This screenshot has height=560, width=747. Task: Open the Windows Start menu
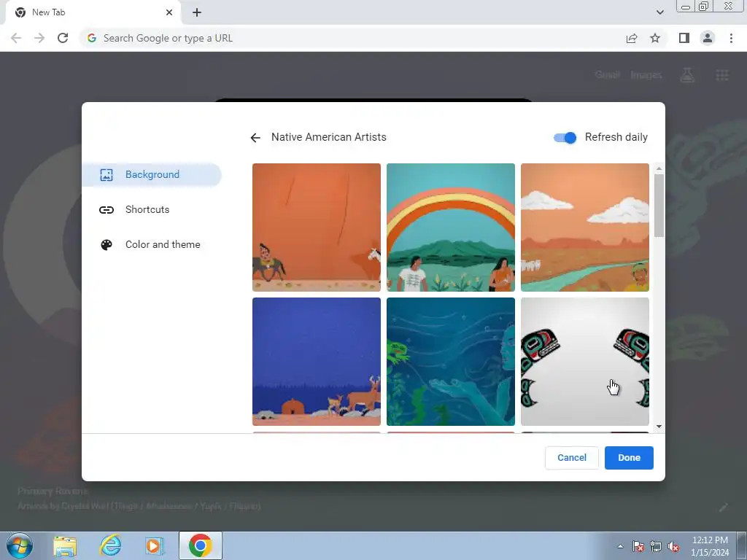click(20, 545)
